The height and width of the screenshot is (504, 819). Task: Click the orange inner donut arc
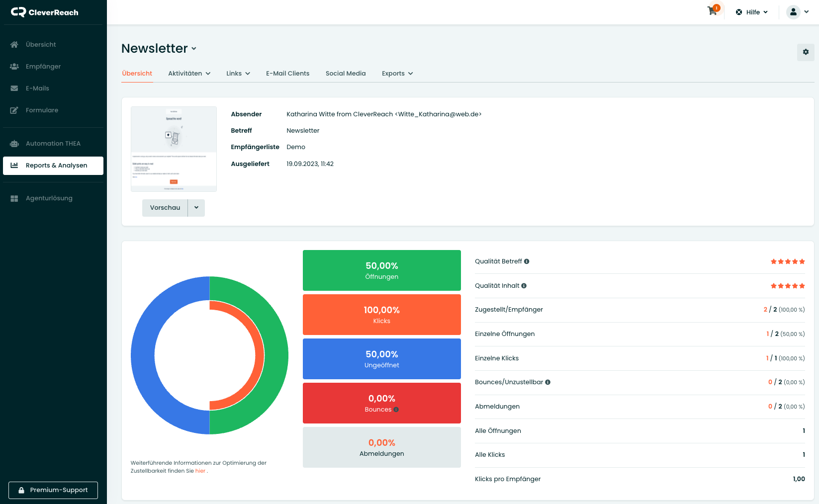[260, 355]
